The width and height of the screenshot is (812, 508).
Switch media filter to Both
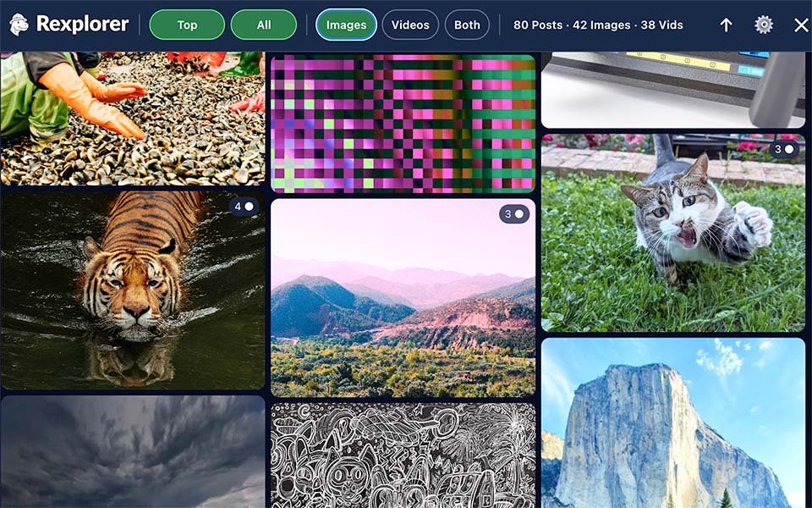tap(467, 25)
